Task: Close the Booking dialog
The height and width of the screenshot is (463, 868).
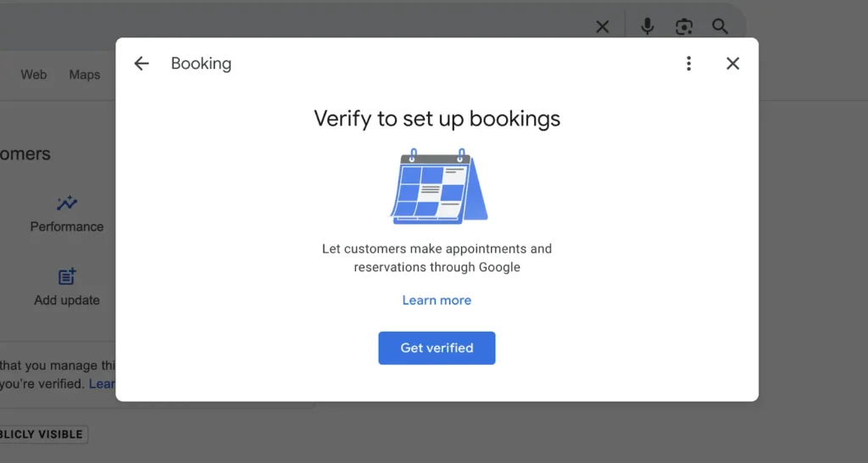Action: click(x=733, y=64)
